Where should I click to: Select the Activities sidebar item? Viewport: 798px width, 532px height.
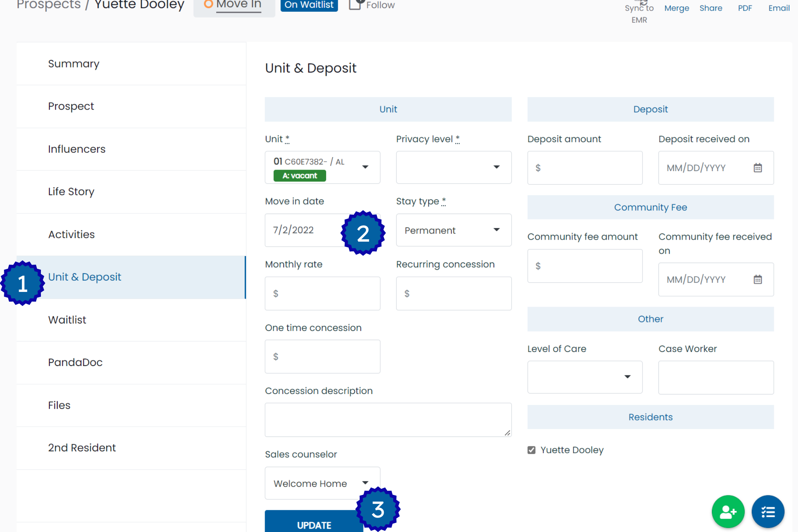click(131, 235)
